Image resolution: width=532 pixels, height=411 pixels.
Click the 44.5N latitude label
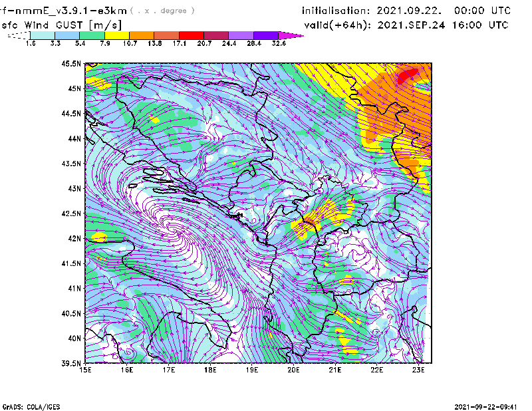point(71,113)
